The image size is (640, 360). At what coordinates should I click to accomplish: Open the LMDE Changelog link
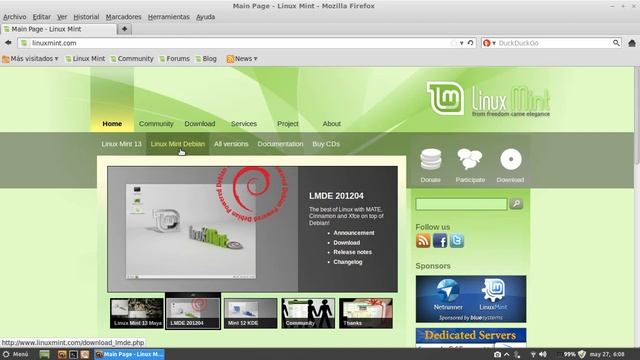pos(348,262)
